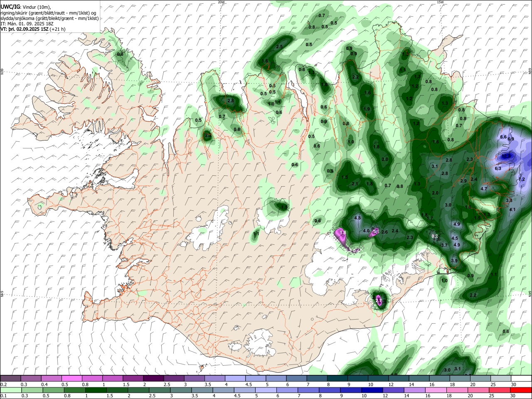Click the 6.9 precipitation value on the east coast

[511, 139]
